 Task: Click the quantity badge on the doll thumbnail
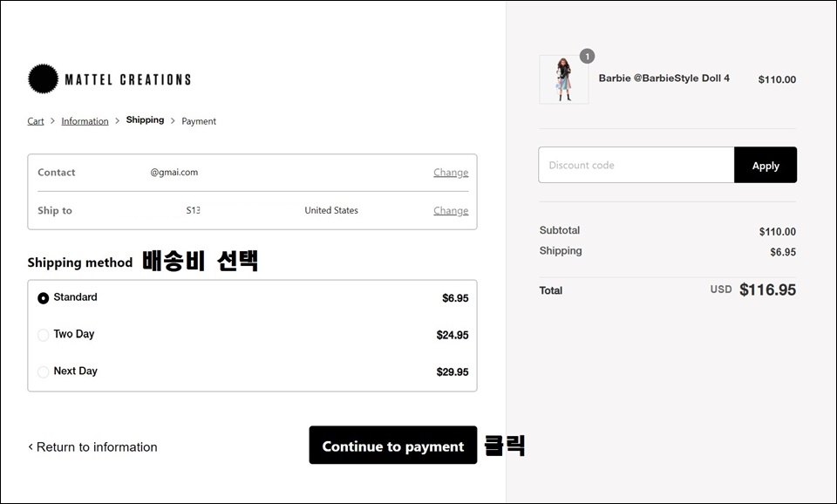(587, 56)
